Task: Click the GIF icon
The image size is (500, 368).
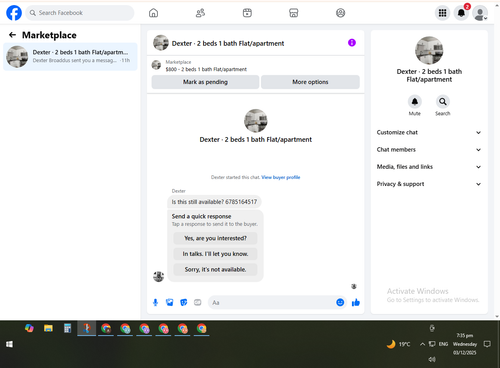Action: click(198, 302)
